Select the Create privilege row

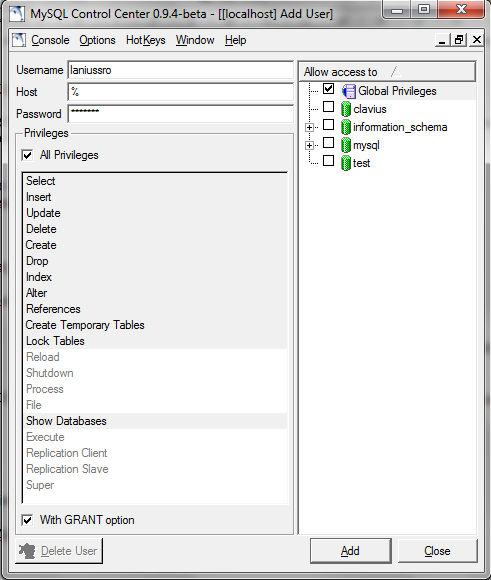155,245
